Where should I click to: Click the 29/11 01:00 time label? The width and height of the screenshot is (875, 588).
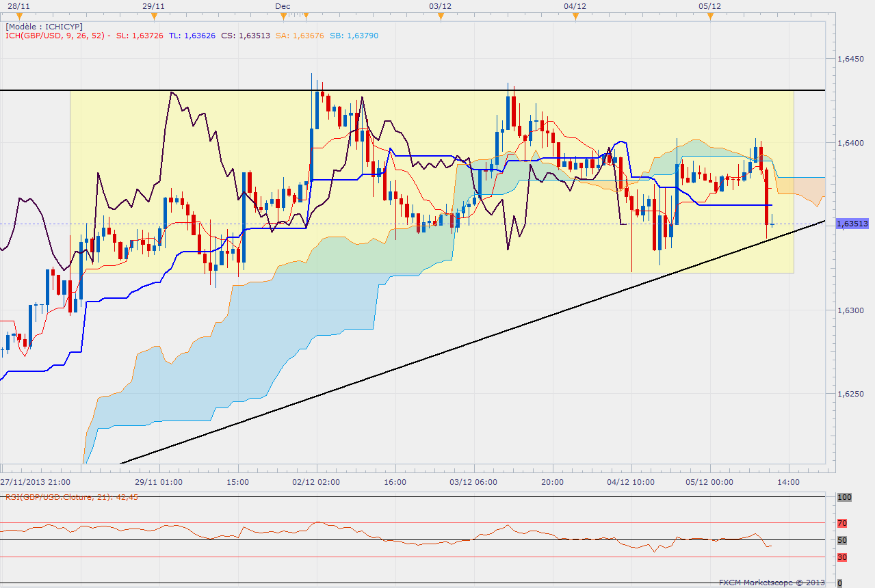click(x=159, y=482)
